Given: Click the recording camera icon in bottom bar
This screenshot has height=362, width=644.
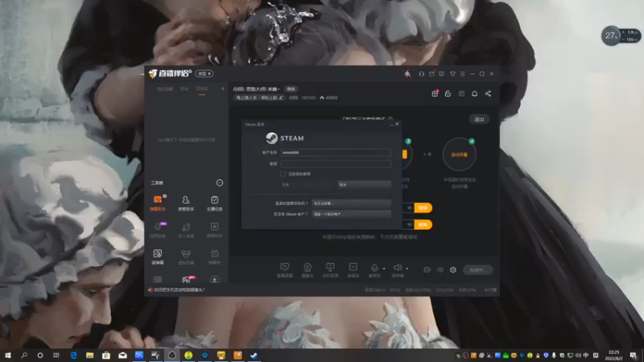Looking at the screenshot, I should (427, 269).
